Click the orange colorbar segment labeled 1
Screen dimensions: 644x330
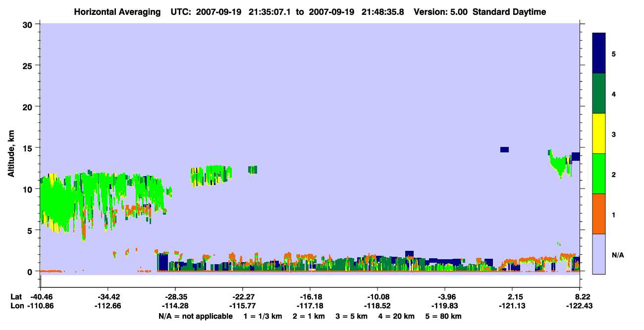[599, 214]
